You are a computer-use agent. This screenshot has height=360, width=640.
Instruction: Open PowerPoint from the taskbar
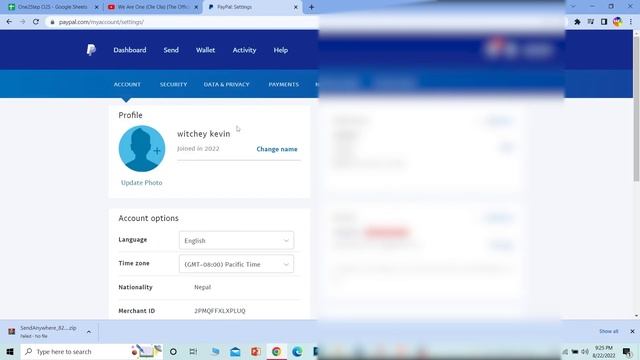tap(256, 351)
